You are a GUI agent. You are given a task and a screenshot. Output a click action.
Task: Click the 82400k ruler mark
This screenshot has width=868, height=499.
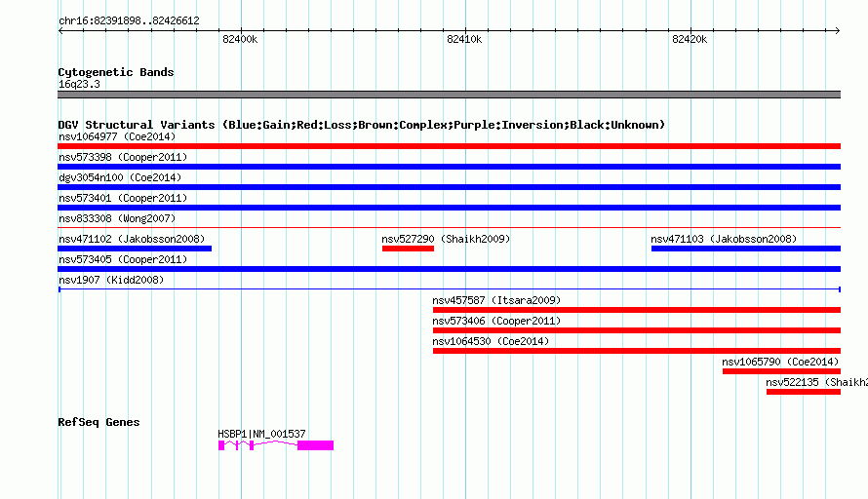coord(240,39)
